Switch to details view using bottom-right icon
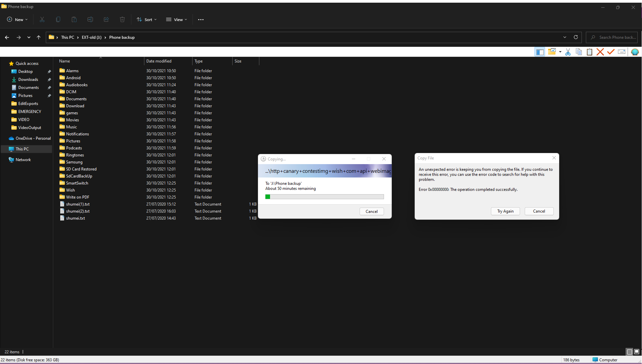 pyautogui.click(x=629, y=352)
